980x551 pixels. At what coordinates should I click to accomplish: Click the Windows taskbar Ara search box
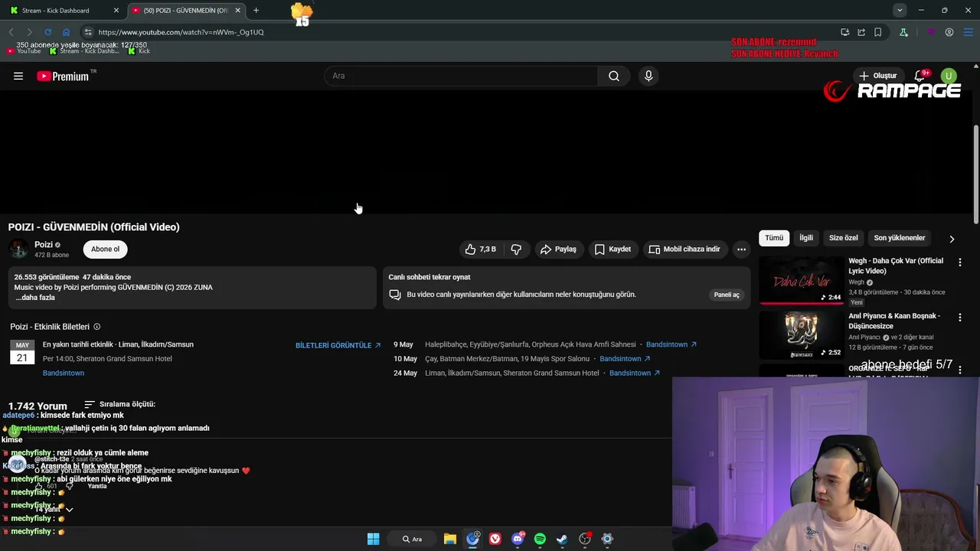pos(412,539)
